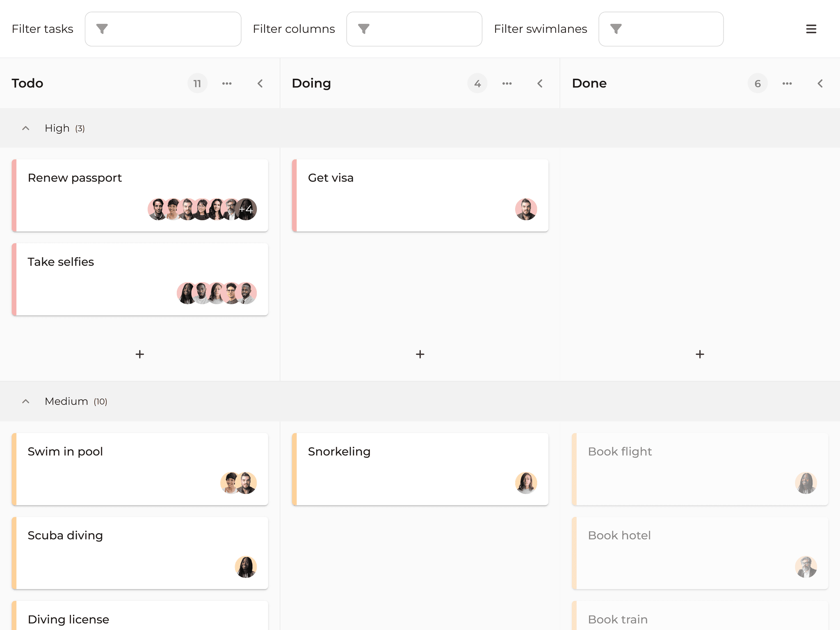This screenshot has height=630, width=840.
Task: Click the assignee avatar on Get visa card
Action: (526, 209)
